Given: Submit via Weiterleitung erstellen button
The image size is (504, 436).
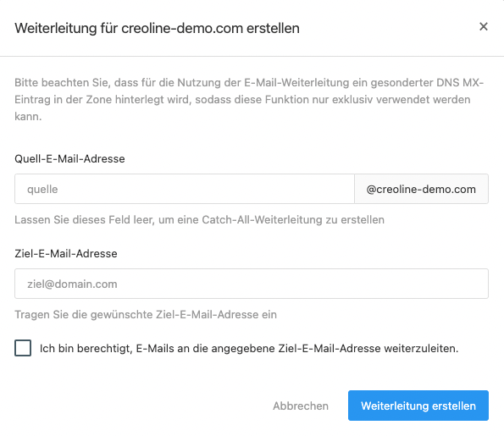Looking at the screenshot, I should [418, 406].
